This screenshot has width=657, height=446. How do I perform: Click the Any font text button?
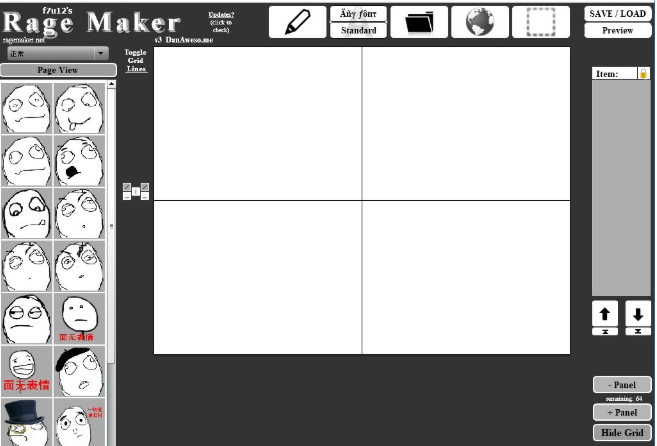pyautogui.click(x=358, y=14)
